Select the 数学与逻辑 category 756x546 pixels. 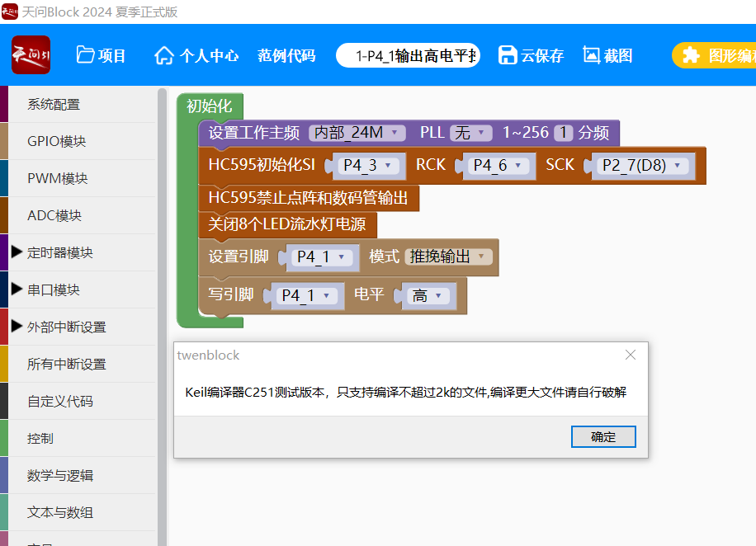point(78,475)
